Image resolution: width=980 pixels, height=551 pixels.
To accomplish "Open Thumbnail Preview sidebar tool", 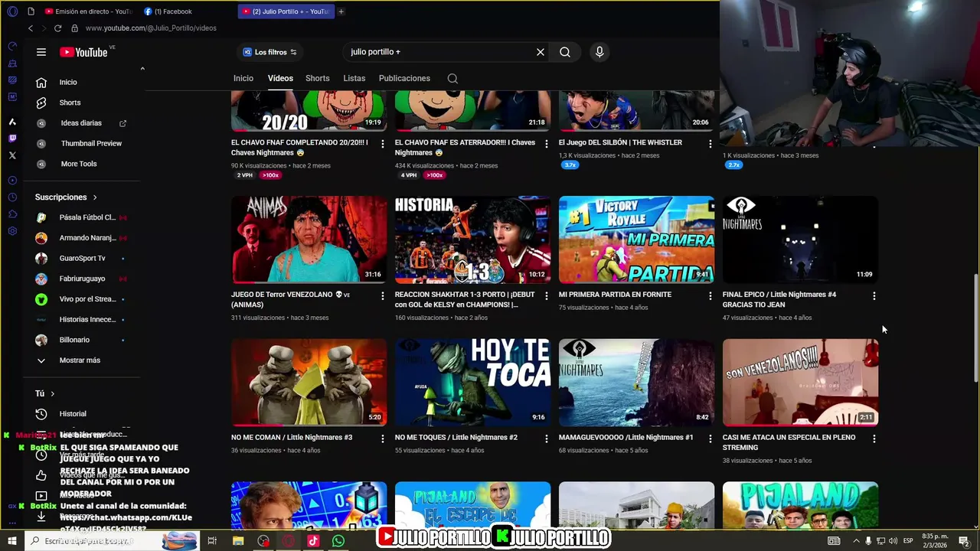I will tap(91, 143).
